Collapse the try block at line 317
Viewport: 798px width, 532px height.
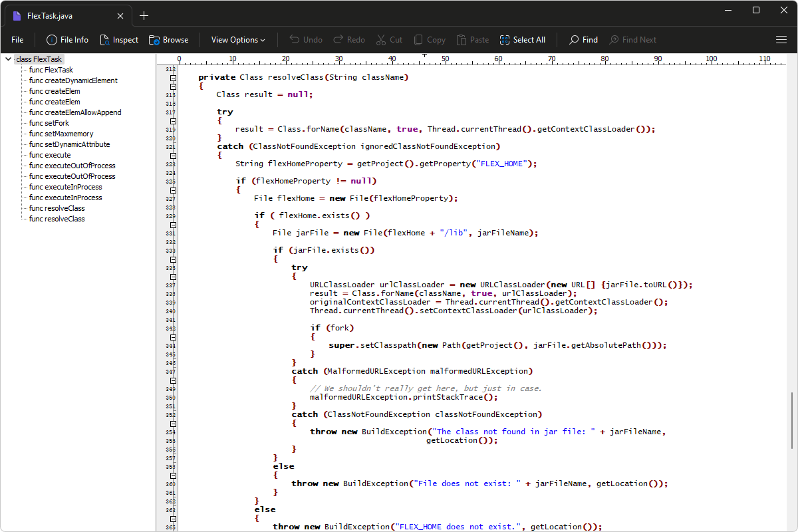click(x=173, y=120)
